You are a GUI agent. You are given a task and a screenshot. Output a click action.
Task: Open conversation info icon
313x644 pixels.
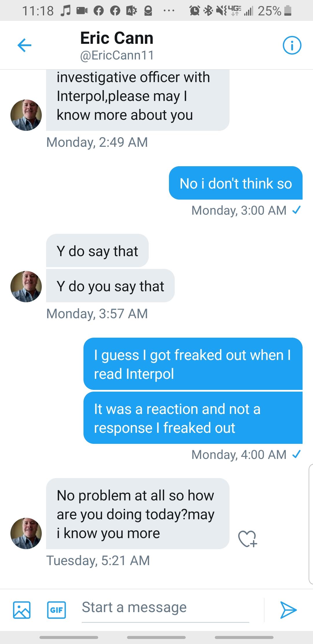click(x=292, y=45)
